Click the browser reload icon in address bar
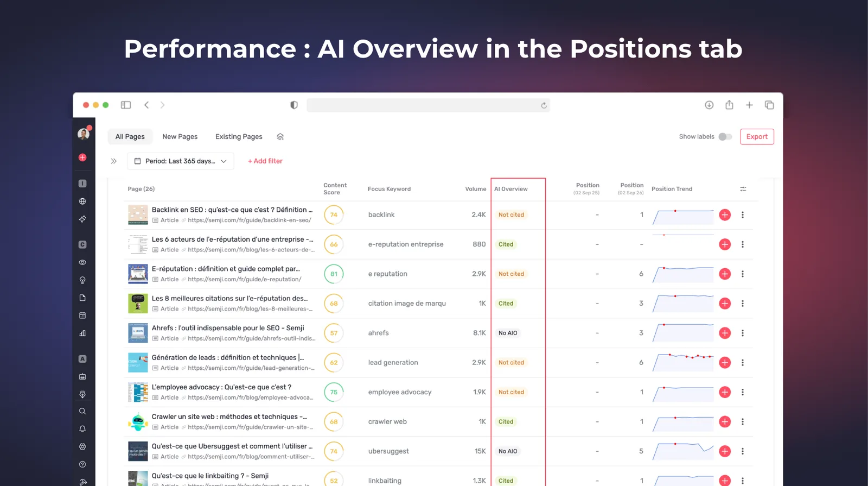 [544, 105]
